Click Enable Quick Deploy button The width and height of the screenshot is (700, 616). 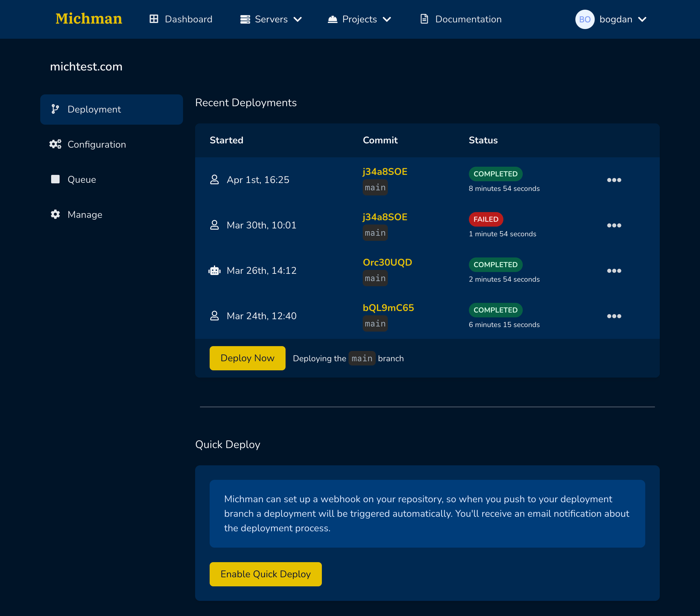[265, 574]
